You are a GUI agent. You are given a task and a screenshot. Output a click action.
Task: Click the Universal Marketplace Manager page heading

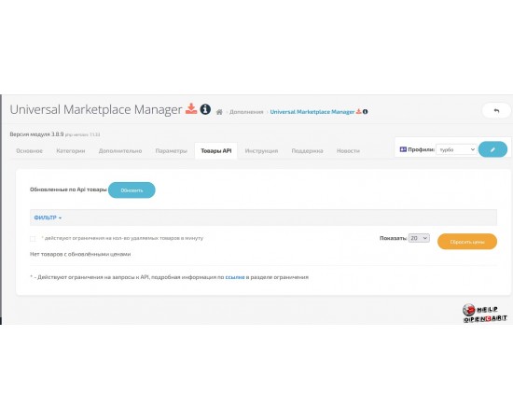(x=96, y=109)
